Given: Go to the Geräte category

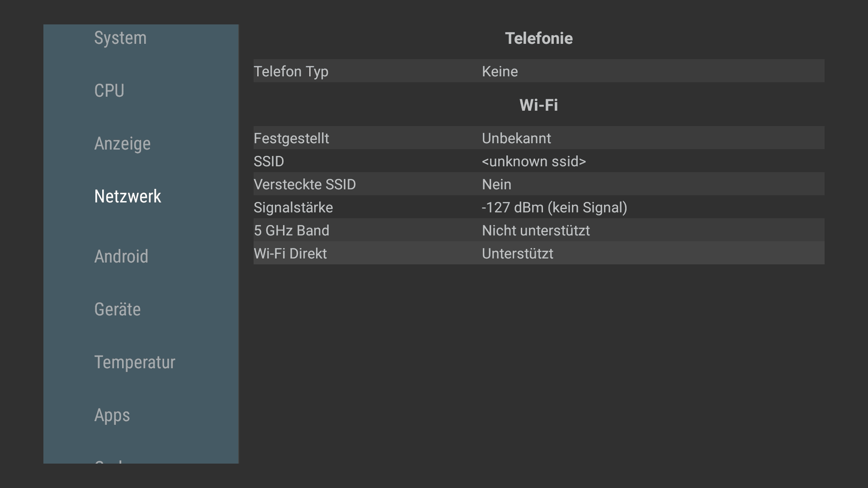Looking at the screenshot, I should coord(117,310).
